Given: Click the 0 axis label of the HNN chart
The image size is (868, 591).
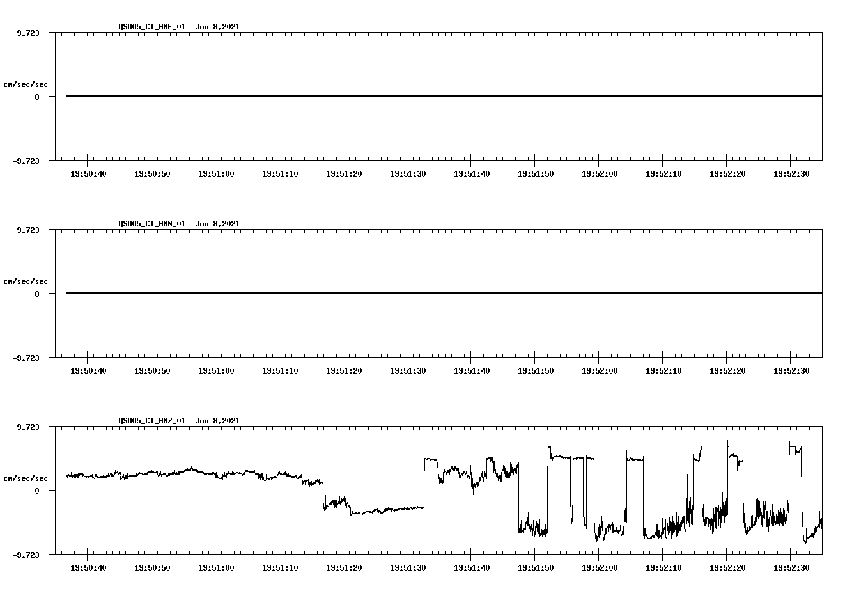Looking at the screenshot, I should [37, 294].
